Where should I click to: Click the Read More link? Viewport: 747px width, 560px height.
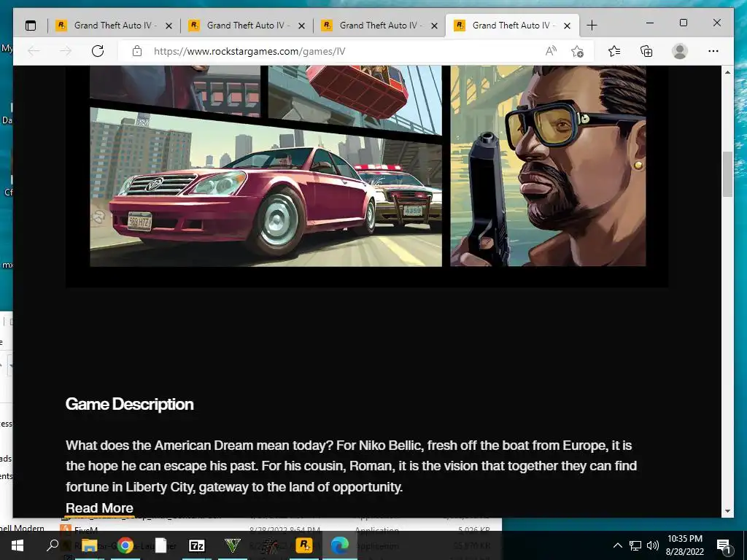tap(99, 508)
